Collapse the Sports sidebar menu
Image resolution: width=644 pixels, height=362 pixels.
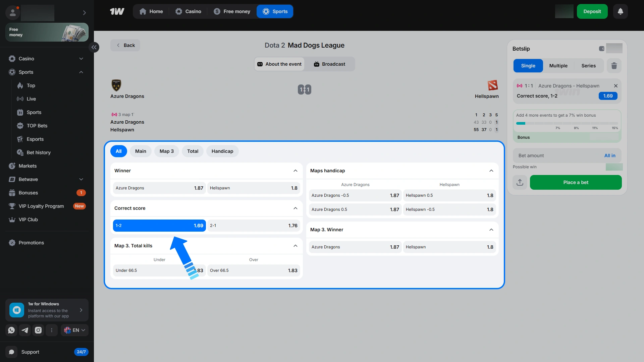pyautogui.click(x=81, y=72)
